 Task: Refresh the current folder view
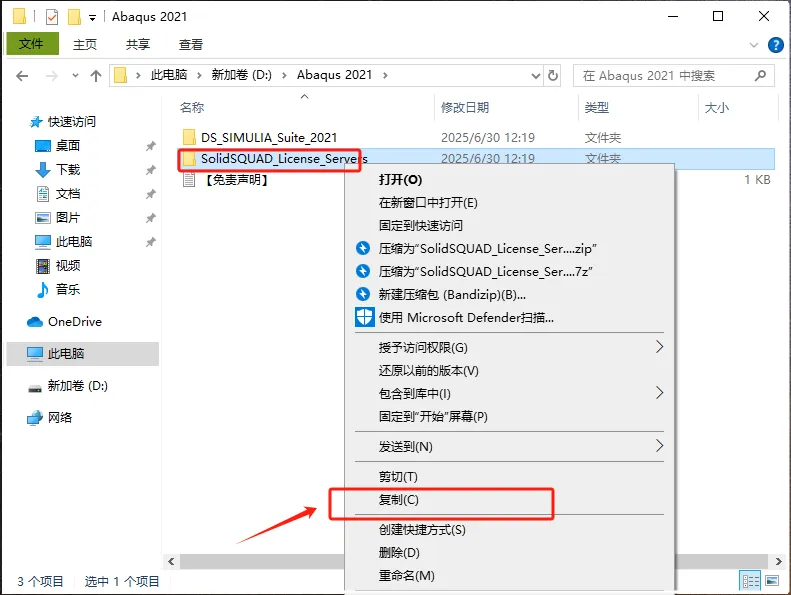coord(553,76)
